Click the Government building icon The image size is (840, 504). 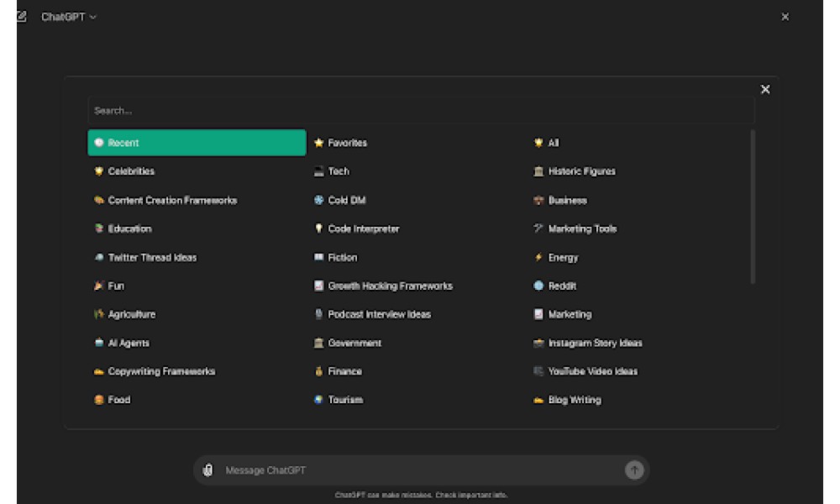tap(318, 343)
